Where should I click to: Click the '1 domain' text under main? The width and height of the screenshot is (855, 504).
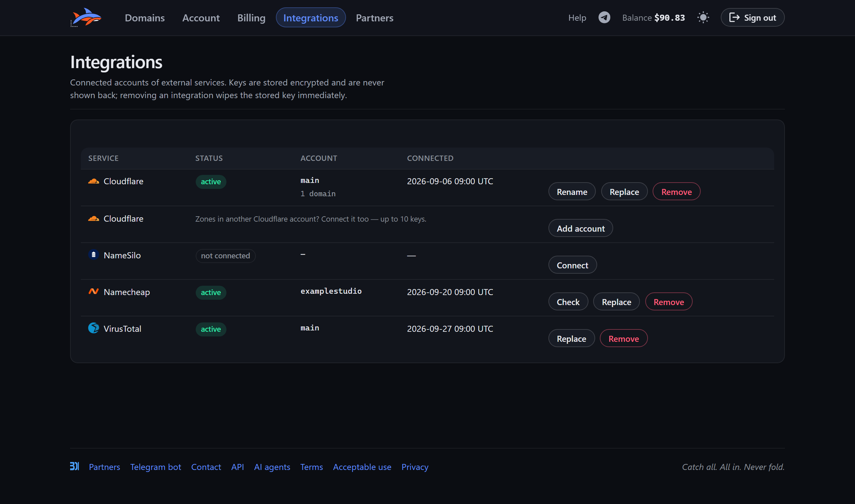[x=318, y=194]
